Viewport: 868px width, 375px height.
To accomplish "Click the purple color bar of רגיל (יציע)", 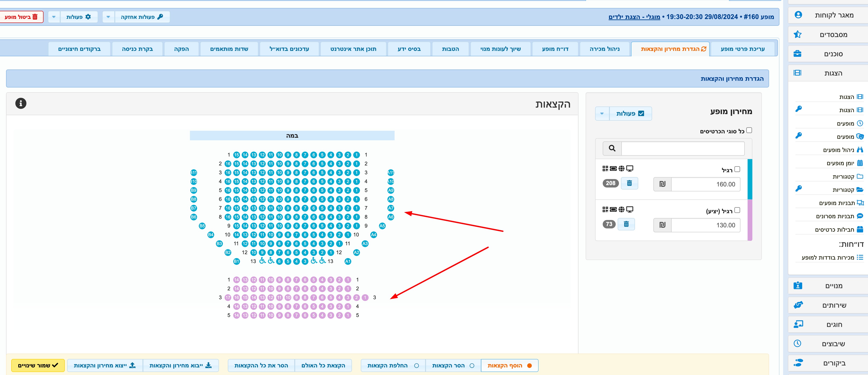I will pyautogui.click(x=750, y=220).
